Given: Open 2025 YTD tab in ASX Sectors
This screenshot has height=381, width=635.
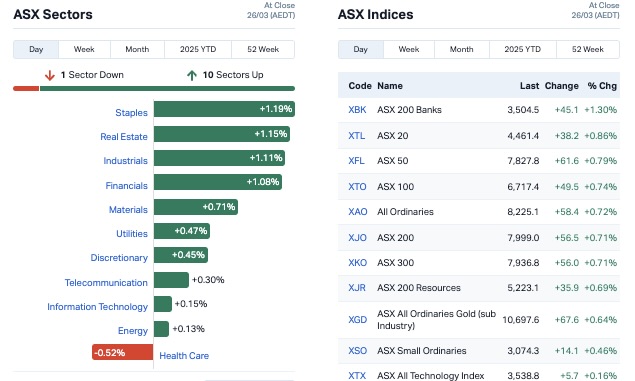Looking at the screenshot, I should click(198, 49).
